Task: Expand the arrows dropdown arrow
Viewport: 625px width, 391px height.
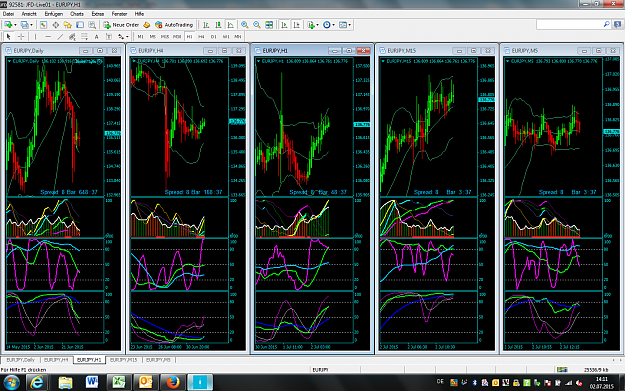Action: click(x=127, y=37)
